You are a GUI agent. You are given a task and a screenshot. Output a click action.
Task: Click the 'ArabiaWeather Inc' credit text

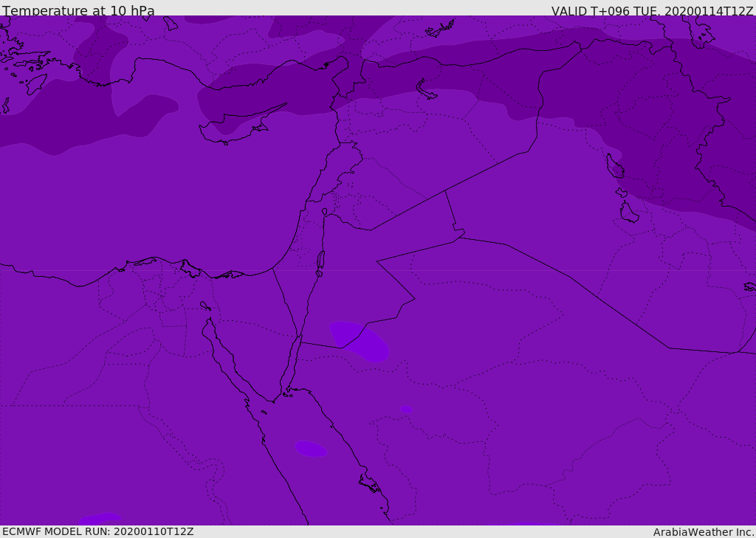(x=703, y=532)
